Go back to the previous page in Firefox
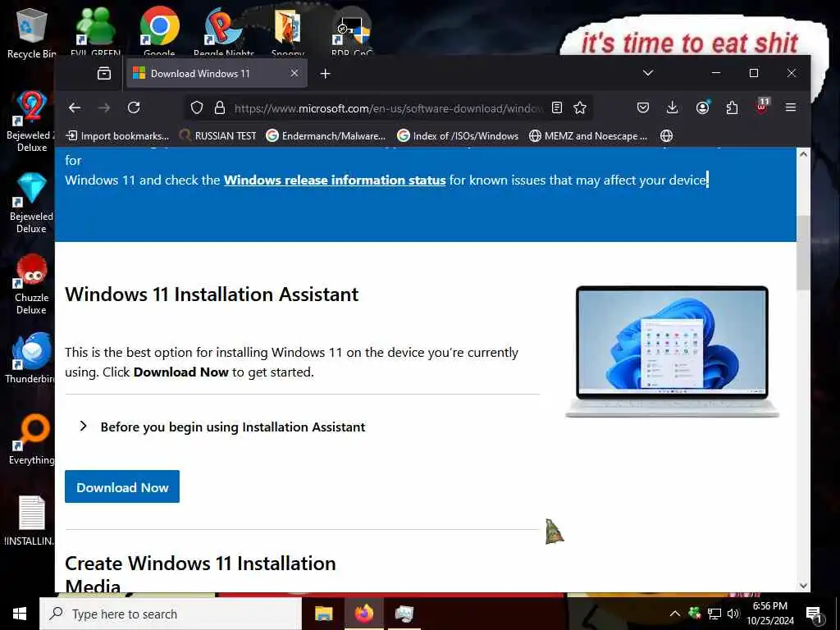840x630 pixels. click(75, 107)
